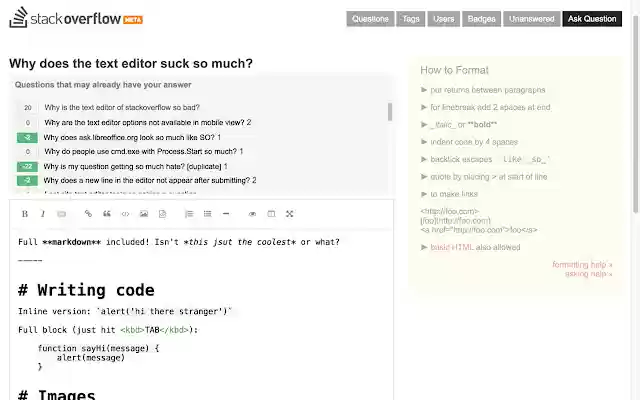Image resolution: width=640 pixels, height=400 pixels.
Task: Open the Questions tab
Action: [370, 19]
